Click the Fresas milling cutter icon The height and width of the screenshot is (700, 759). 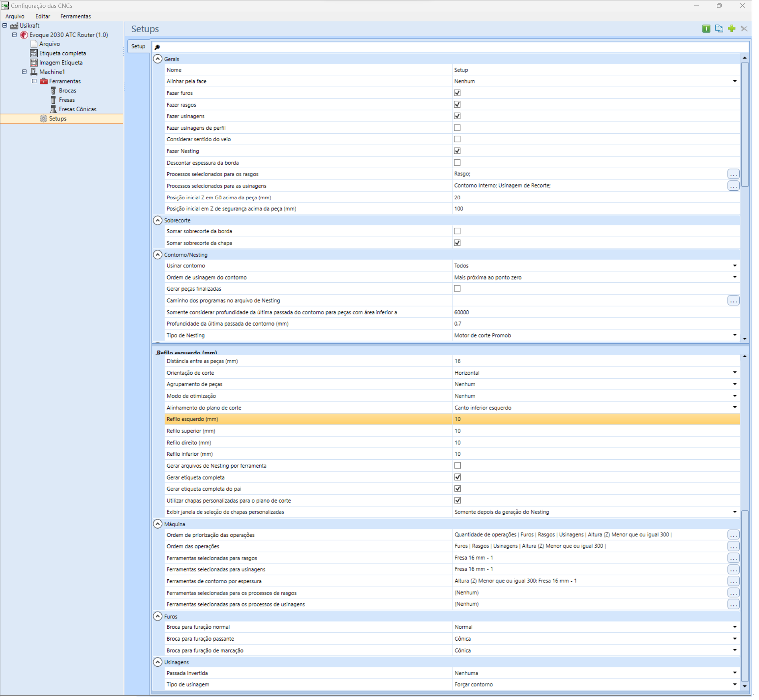tap(54, 101)
